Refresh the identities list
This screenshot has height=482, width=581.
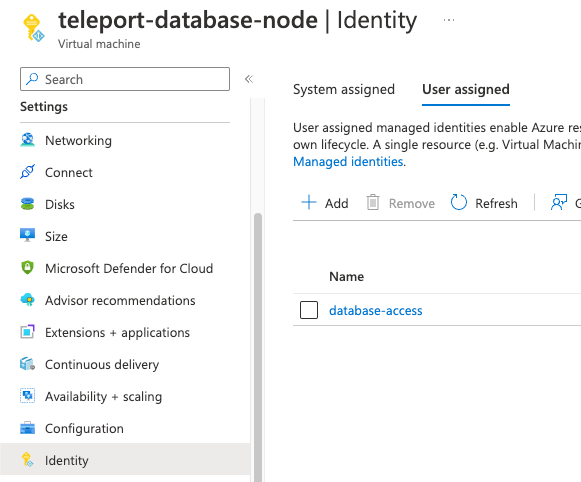point(484,203)
